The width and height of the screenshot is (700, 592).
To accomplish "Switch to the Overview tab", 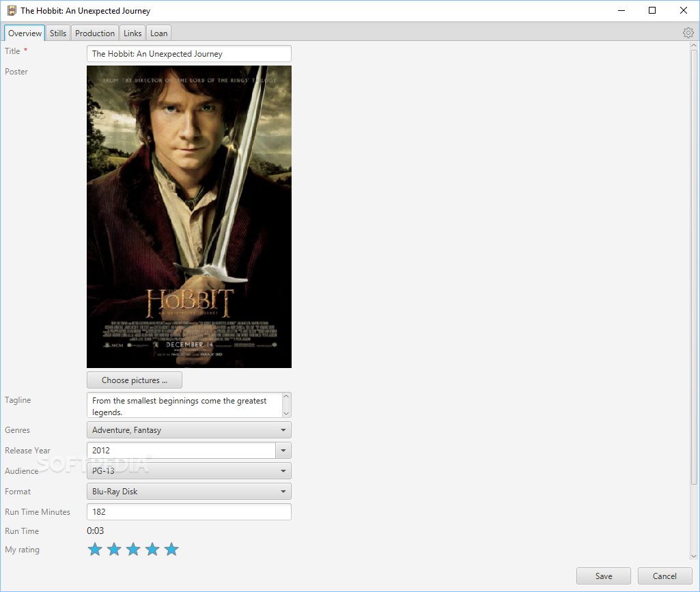I will (25, 33).
